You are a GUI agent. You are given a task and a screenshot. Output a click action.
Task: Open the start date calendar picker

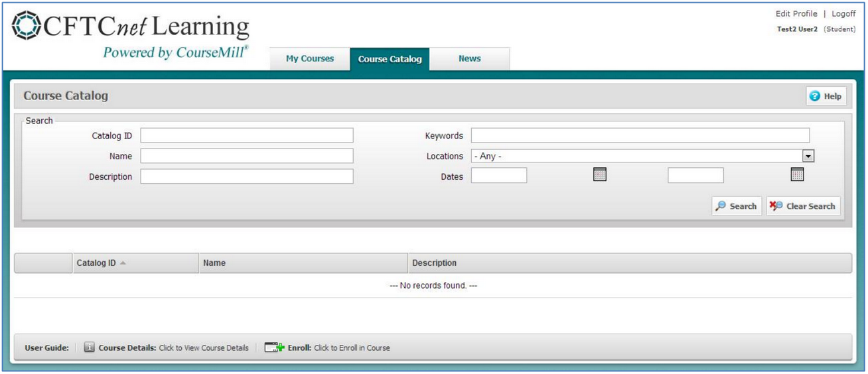(x=599, y=175)
